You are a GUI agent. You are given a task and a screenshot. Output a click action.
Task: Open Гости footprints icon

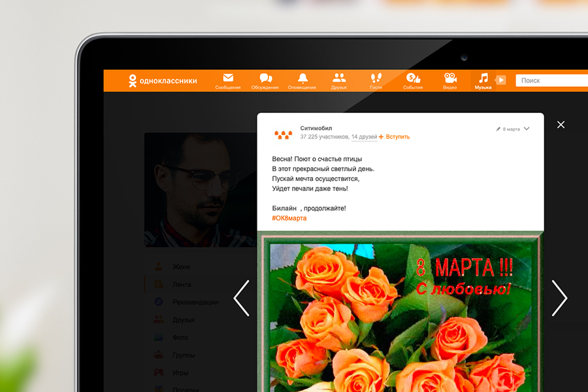376,78
